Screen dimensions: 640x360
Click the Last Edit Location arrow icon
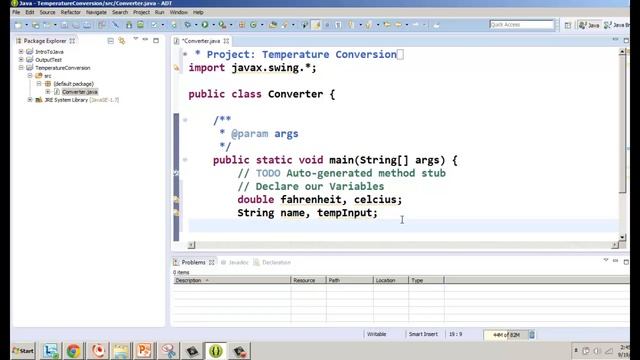point(387,25)
